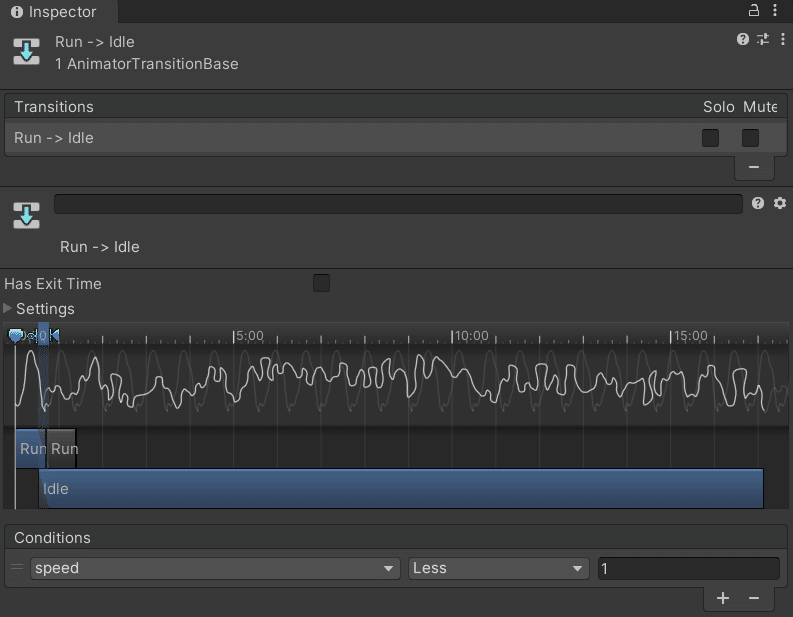Viewport: 793px width, 617px height.
Task: Open transition settings gear menu
Action: pos(779,203)
